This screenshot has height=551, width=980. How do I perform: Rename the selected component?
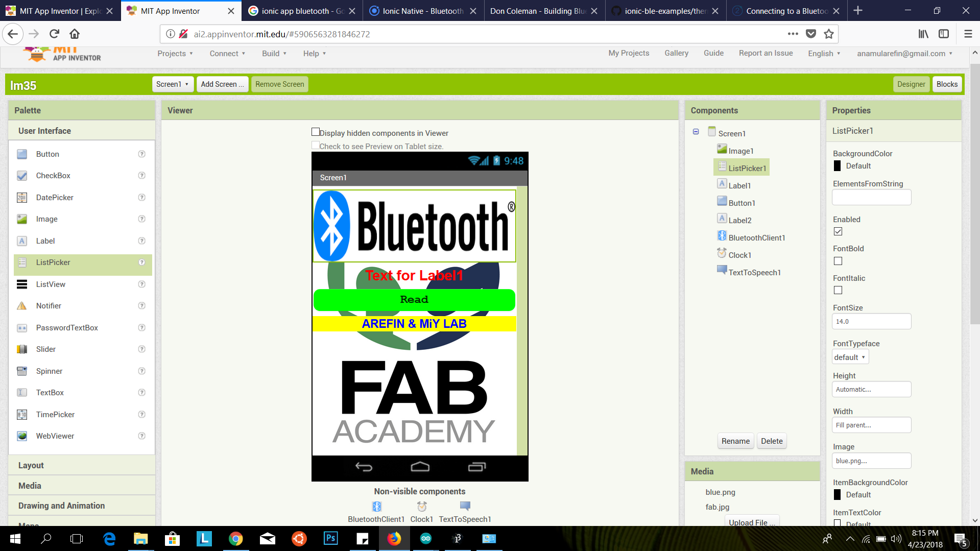[x=735, y=441]
